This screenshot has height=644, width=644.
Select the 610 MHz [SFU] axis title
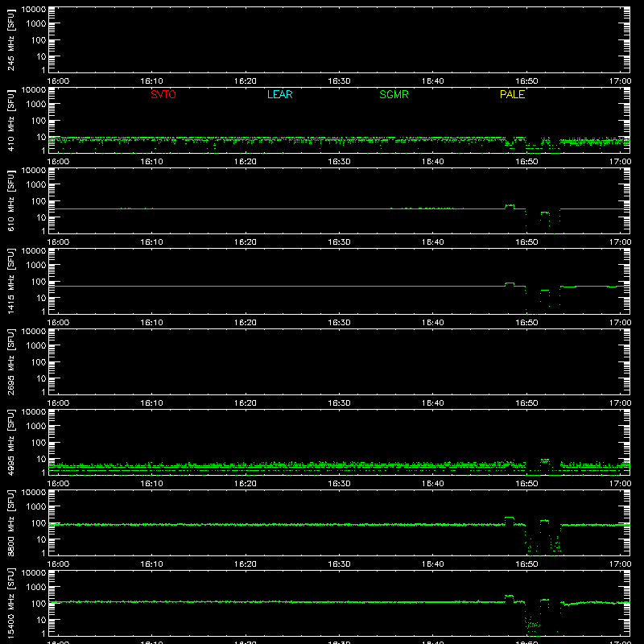10,200
